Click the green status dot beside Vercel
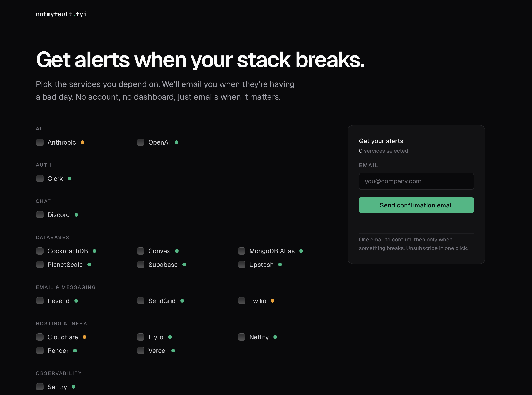 (173, 351)
